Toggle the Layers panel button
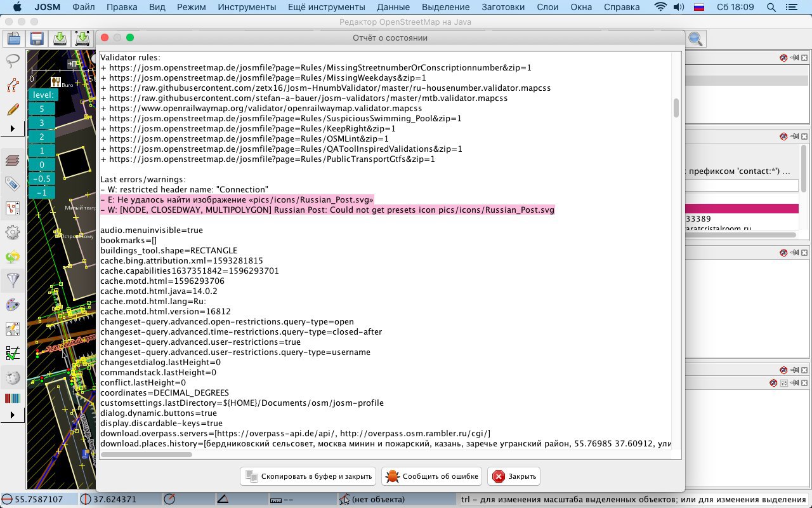Viewport: 812px width, 508px height. click(13, 161)
